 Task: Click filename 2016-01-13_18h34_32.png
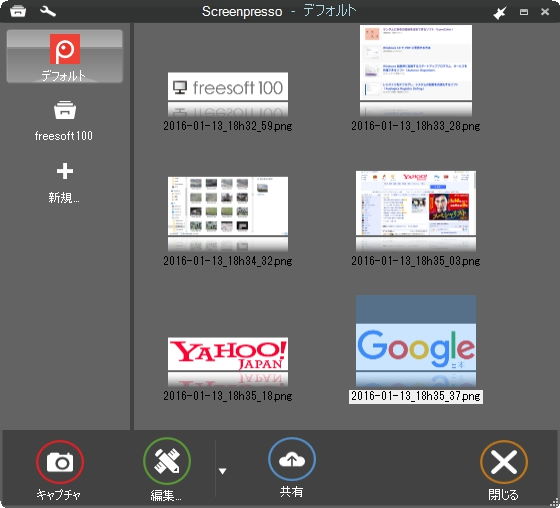(x=228, y=261)
